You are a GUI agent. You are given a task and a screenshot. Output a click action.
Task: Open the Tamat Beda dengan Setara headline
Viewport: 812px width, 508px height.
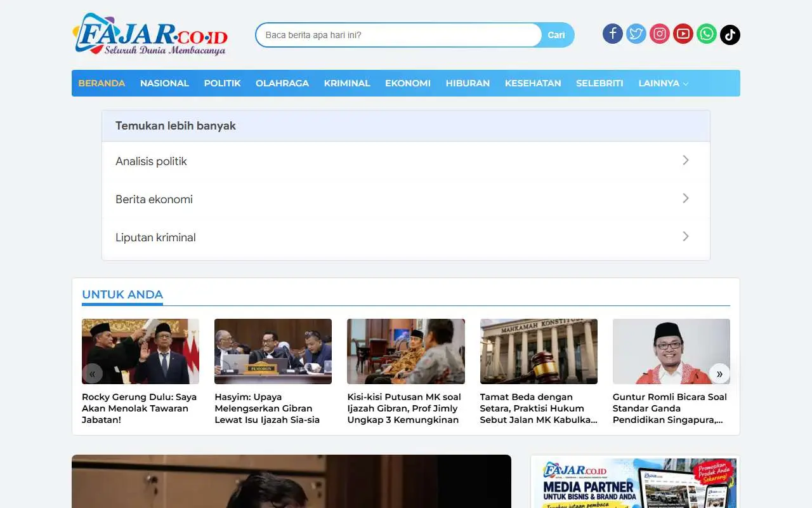(x=539, y=408)
